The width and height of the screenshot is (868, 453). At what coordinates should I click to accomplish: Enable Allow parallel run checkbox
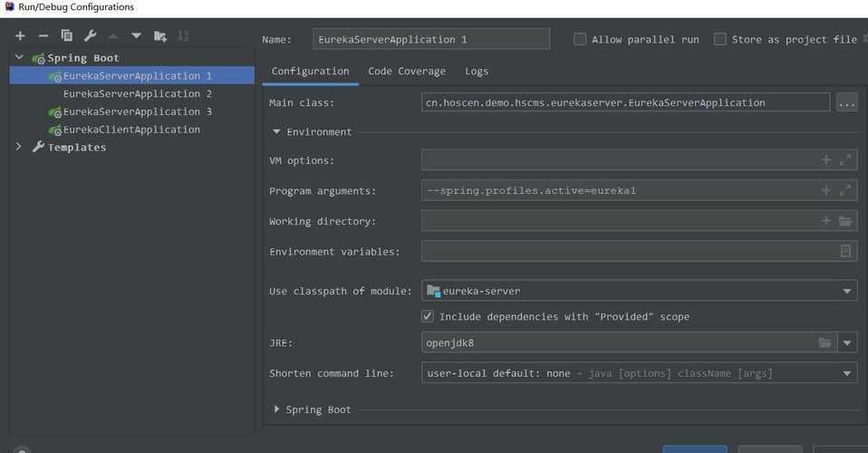[580, 40]
